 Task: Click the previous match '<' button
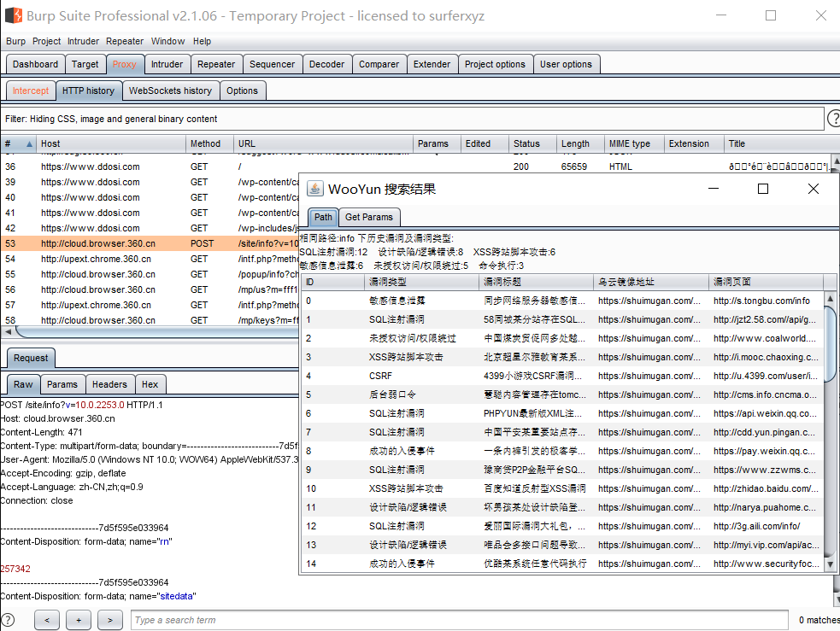coord(47,620)
